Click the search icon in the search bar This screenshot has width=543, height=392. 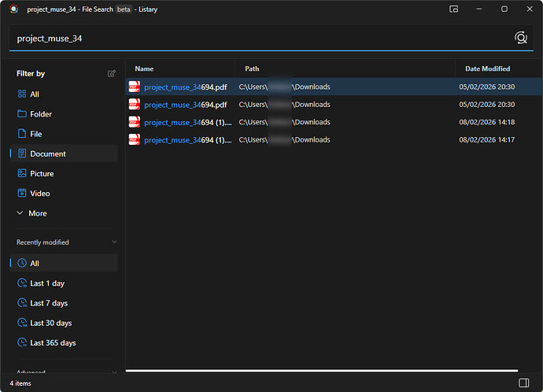520,38
